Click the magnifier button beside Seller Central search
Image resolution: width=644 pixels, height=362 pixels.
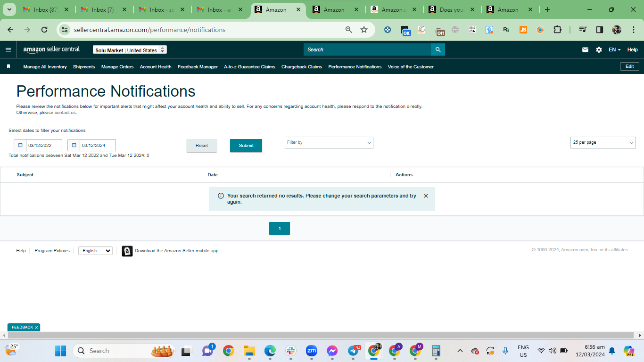pyautogui.click(x=438, y=49)
